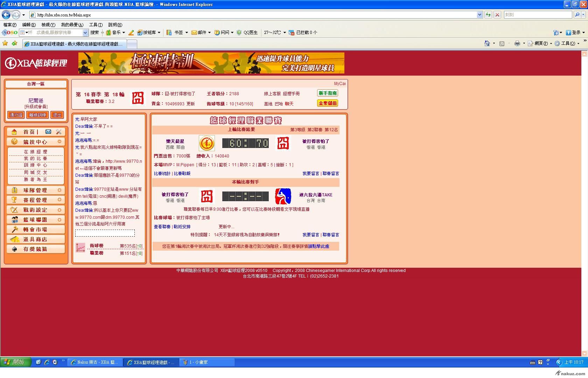Click the SOSO logo on the toolbar
Viewport: 588px width, 378px height.
pos(9,33)
